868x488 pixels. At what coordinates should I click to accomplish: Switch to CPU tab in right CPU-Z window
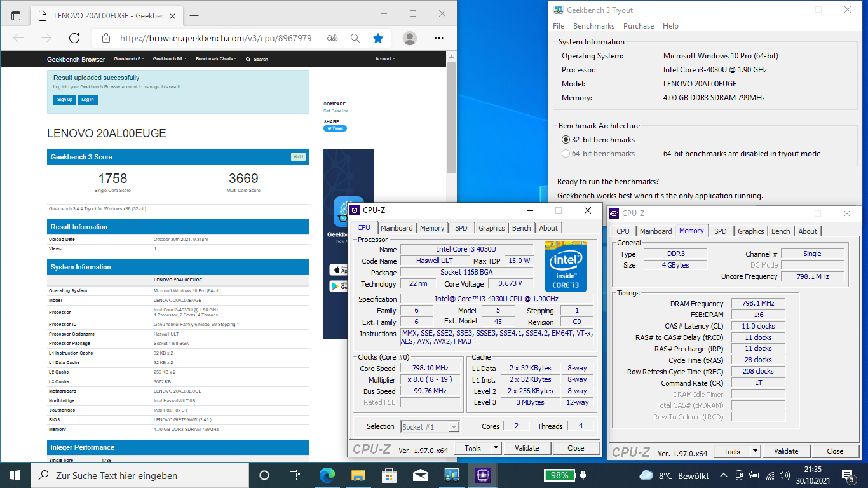623,231
